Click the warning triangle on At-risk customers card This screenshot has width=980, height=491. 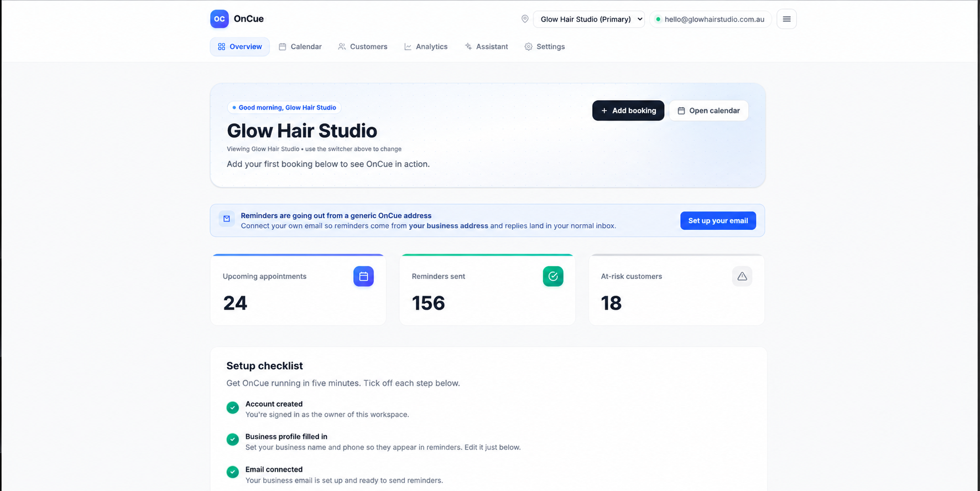click(x=742, y=276)
